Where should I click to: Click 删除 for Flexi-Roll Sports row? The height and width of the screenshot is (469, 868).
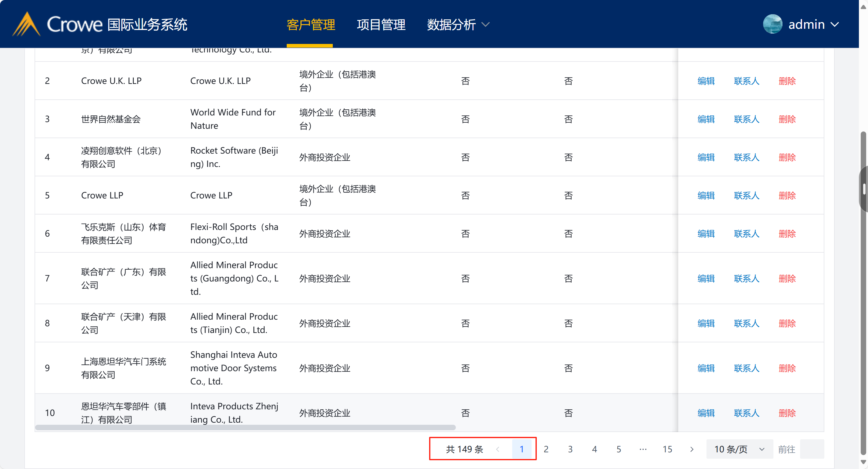pos(787,234)
